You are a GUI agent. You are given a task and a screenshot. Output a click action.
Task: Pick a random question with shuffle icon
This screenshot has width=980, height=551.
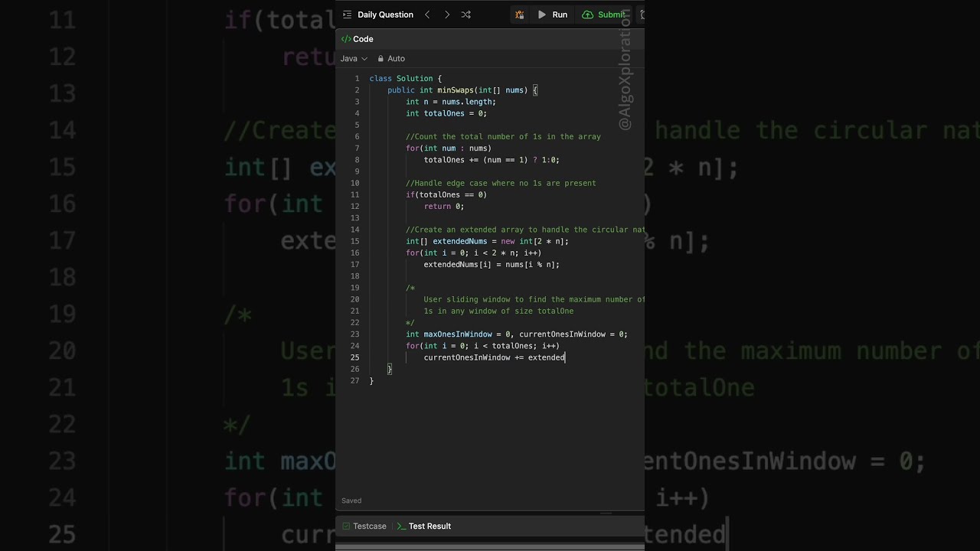coord(465,15)
